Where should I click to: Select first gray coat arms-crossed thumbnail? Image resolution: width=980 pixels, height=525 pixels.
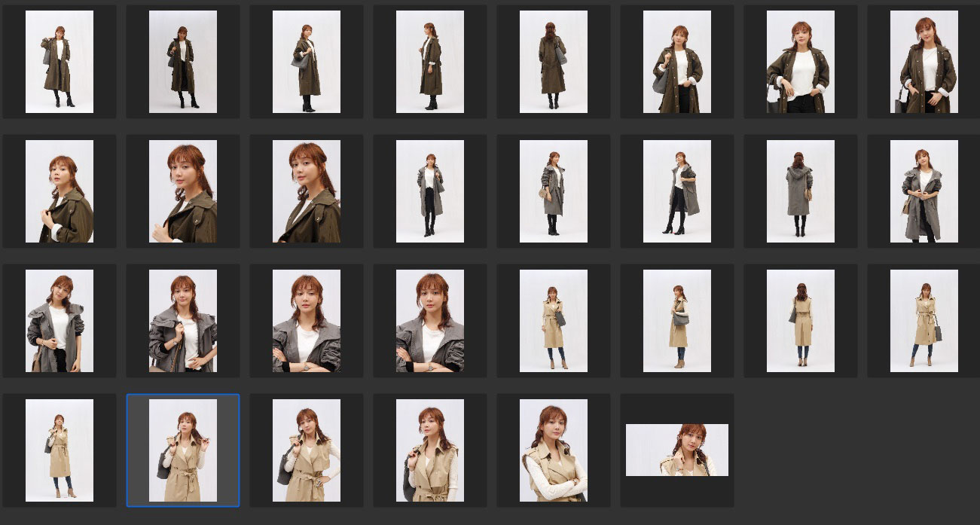tap(306, 321)
